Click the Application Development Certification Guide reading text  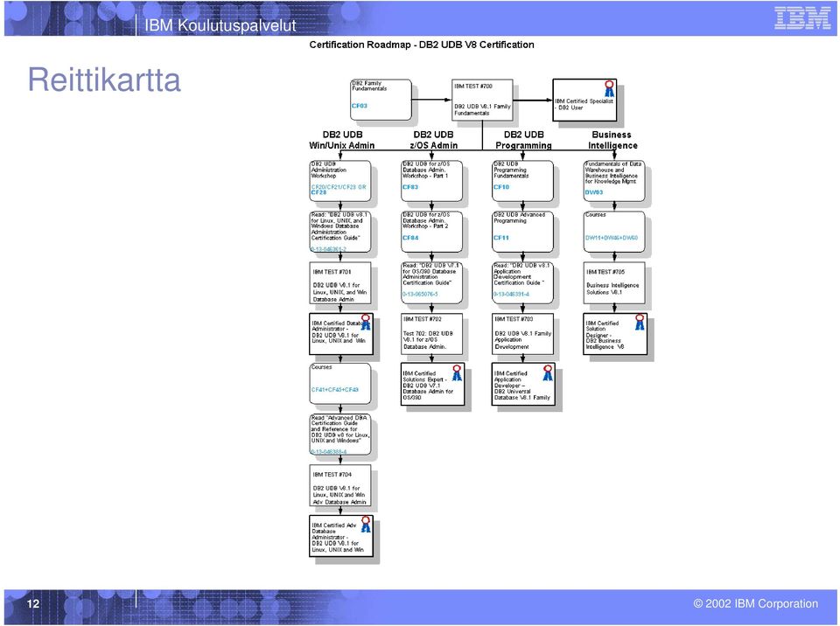click(x=521, y=275)
